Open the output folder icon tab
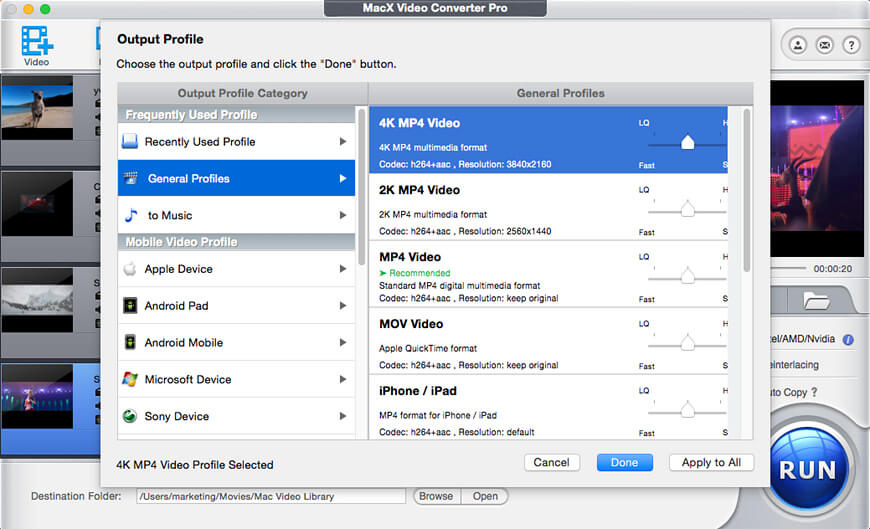Screen dimensions: 870x529 tap(816, 299)
